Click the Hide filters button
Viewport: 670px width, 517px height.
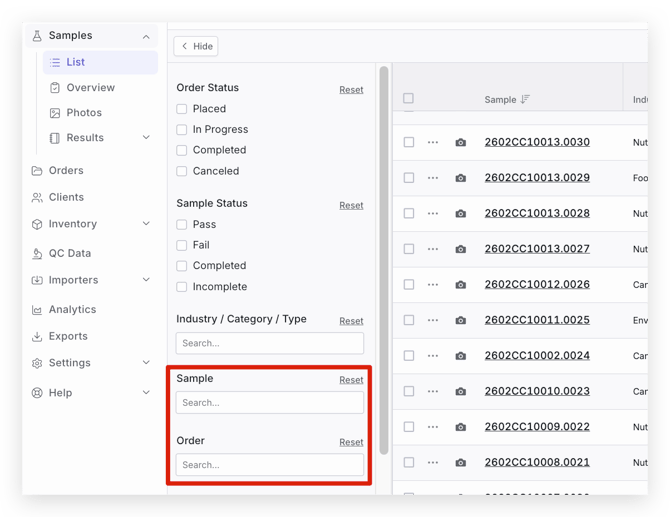click(196, 46)
